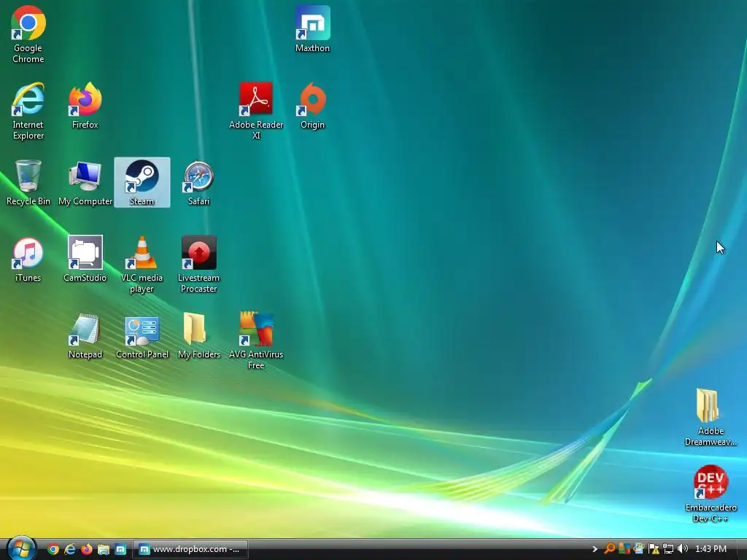Select the My Folders folder icon
Image resolution: width=747 pixels, height=560 pixels.
click(198, 335)
